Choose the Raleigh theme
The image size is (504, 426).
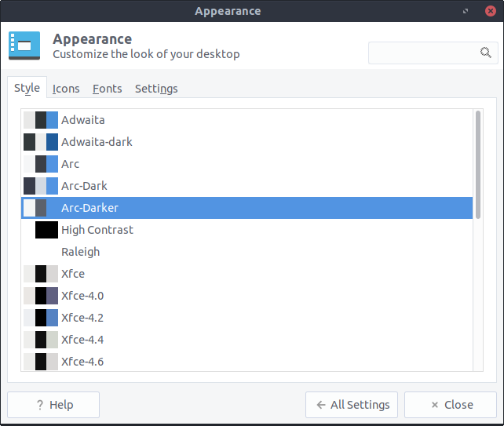tap(81, 252)
